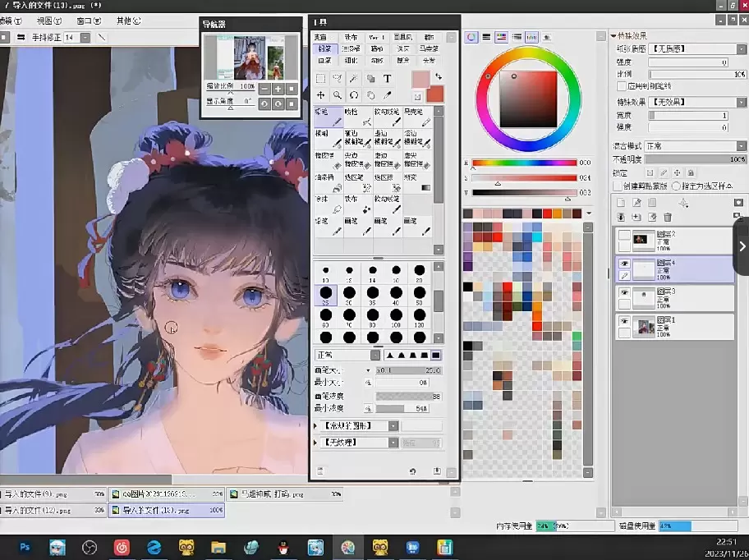Open the stabilizer 手抖修正 value dropdown

click(x=85, y=37)
